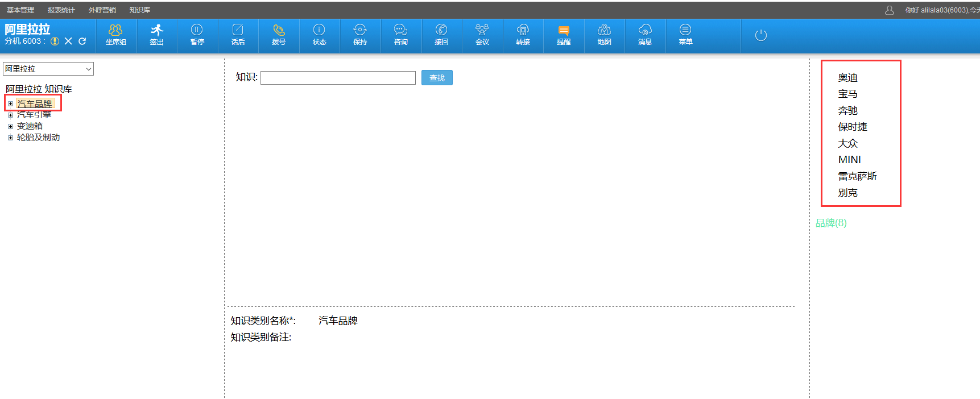Start a 会议 conference call
Viewport: 980px width, 399px height.
point(482,35)
